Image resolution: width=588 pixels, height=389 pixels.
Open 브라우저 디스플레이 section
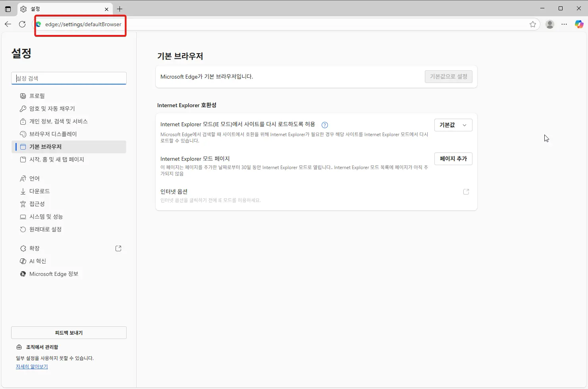click(69, 134)
